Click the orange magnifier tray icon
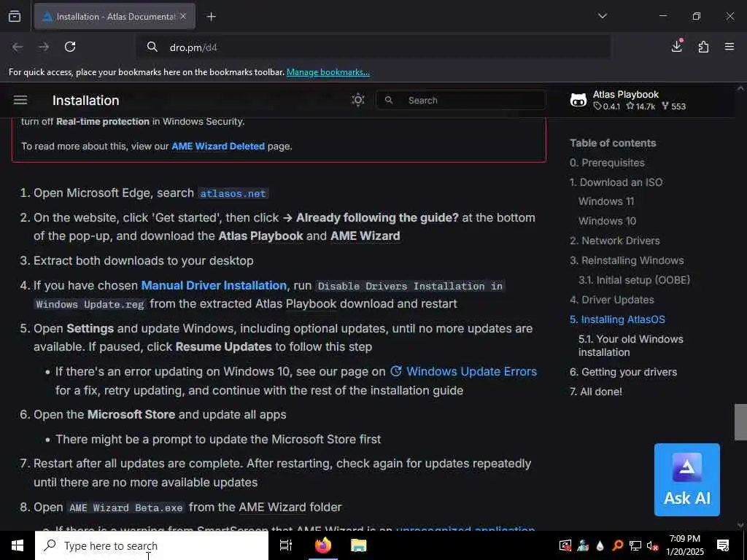This screenshot has height=560, width=747. pos(617,545)
